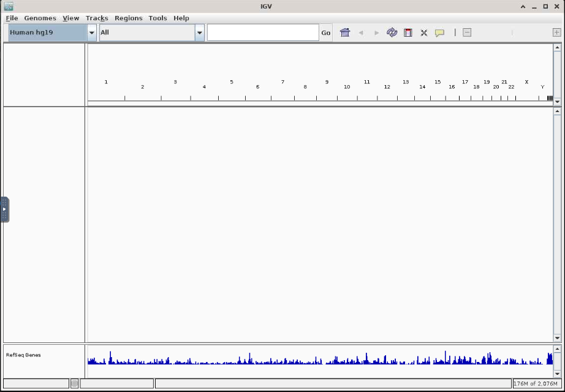Click the Home genome view icon
Viewport: 565px width, 392px height.
[x=345, y=32]
